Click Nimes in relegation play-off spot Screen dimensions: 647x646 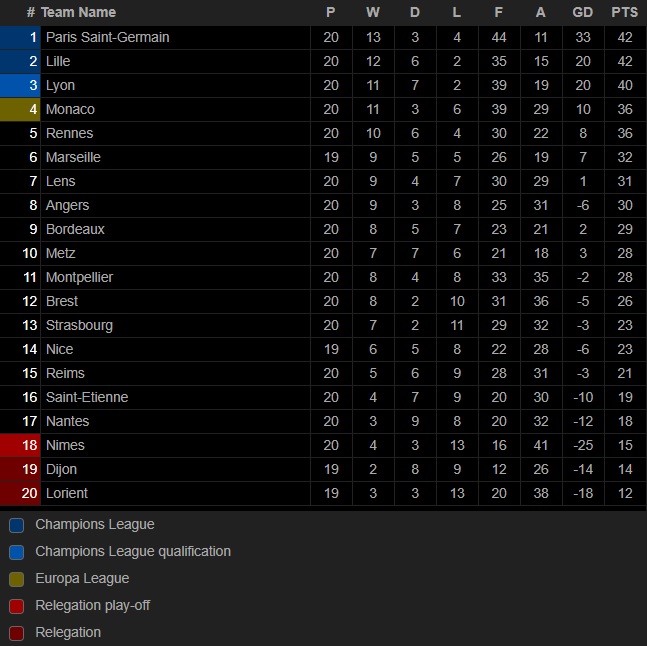(65, 445)
